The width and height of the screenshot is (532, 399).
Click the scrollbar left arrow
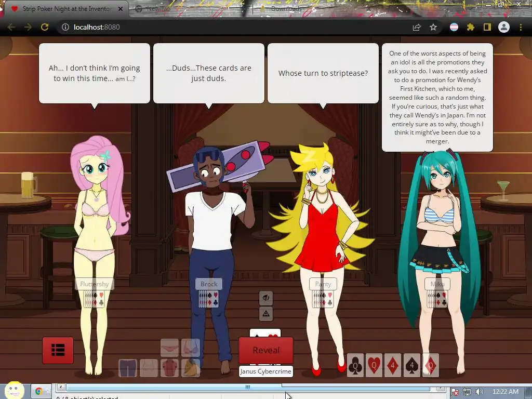tap(61, 387)
